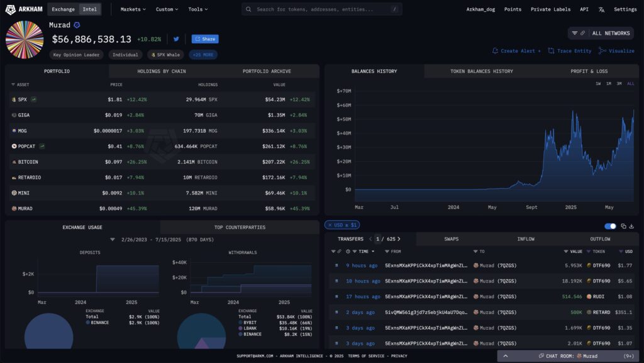The image size is (644, 363).
Task: Expand the +25 MORE tags
Action: click(203, 55)
